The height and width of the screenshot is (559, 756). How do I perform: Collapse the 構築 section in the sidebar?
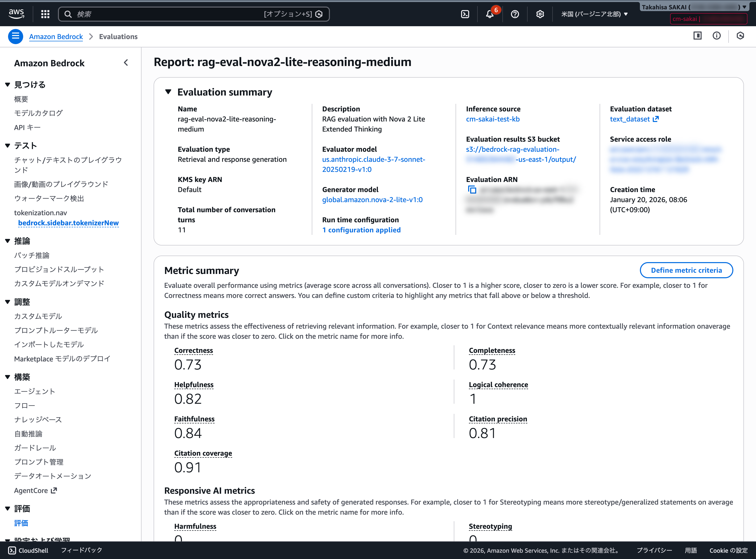pos(8,377)
